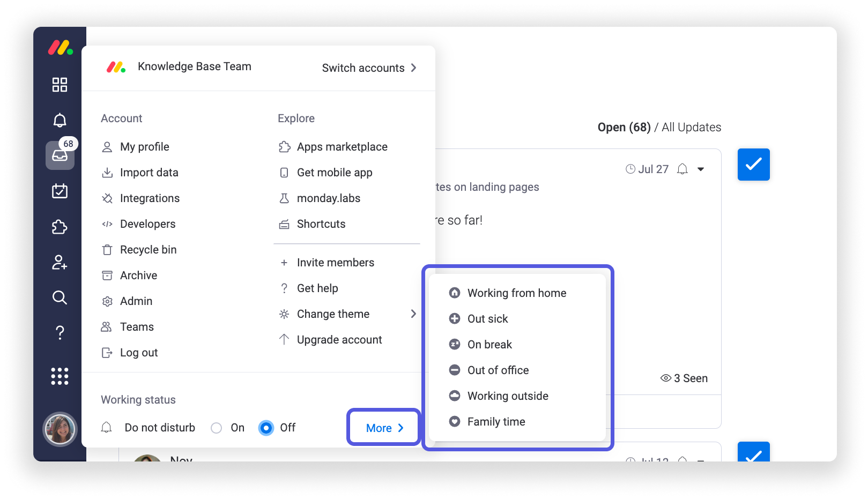Click the Jul 27 timestamp
Screen dimensions: 868x499
[647, 169]
